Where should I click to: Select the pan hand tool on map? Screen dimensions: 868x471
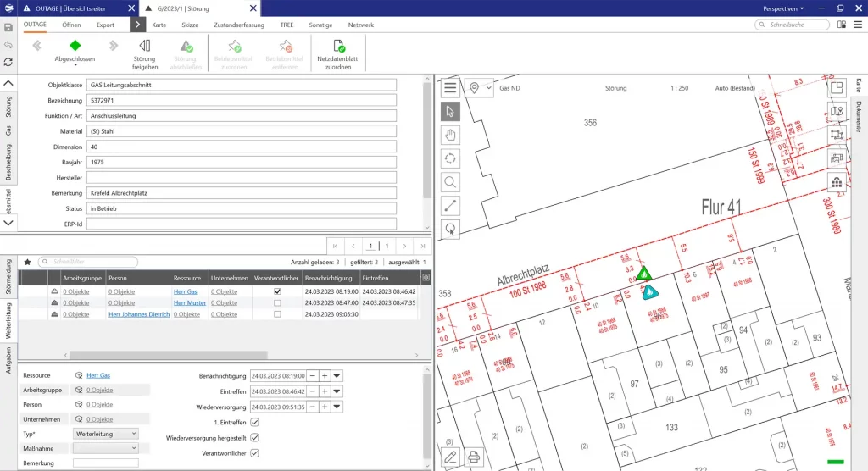point(451,134)
